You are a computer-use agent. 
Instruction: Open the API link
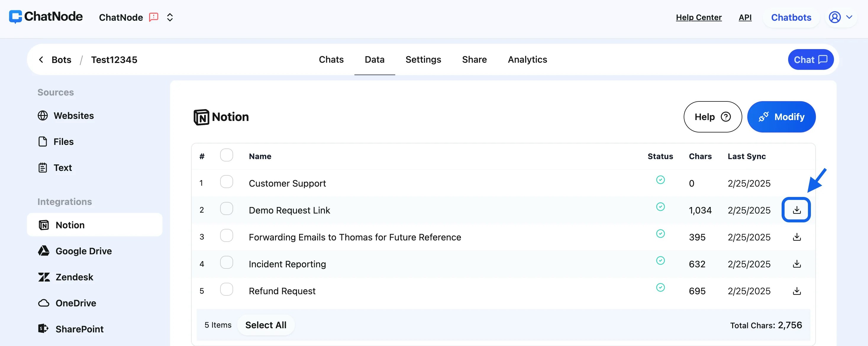click(745, 17)
